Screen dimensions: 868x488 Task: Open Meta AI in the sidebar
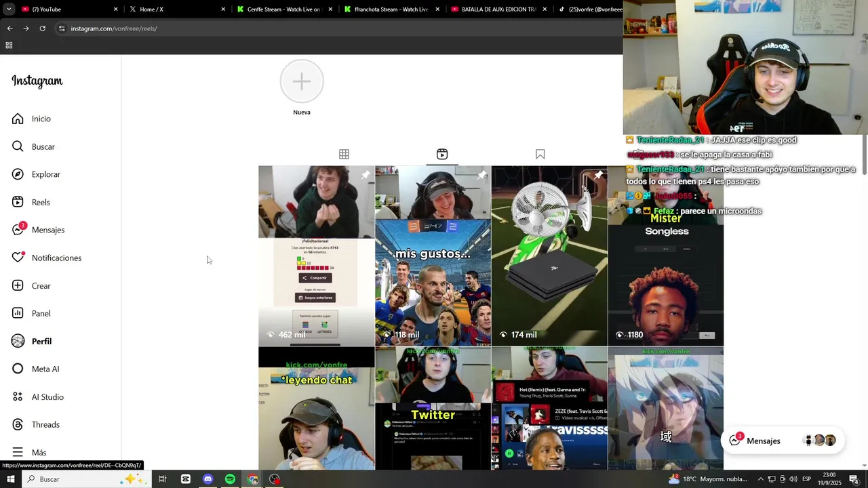point(36,369)
